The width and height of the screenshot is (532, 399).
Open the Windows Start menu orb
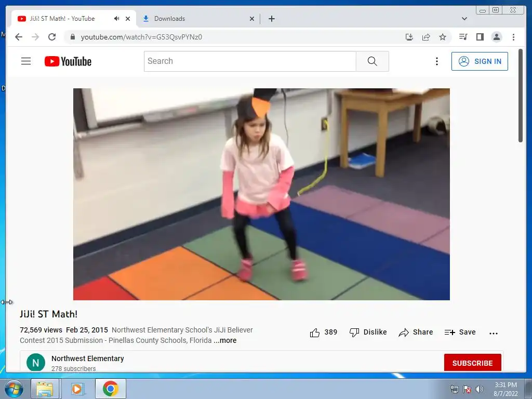click(14, 389)
